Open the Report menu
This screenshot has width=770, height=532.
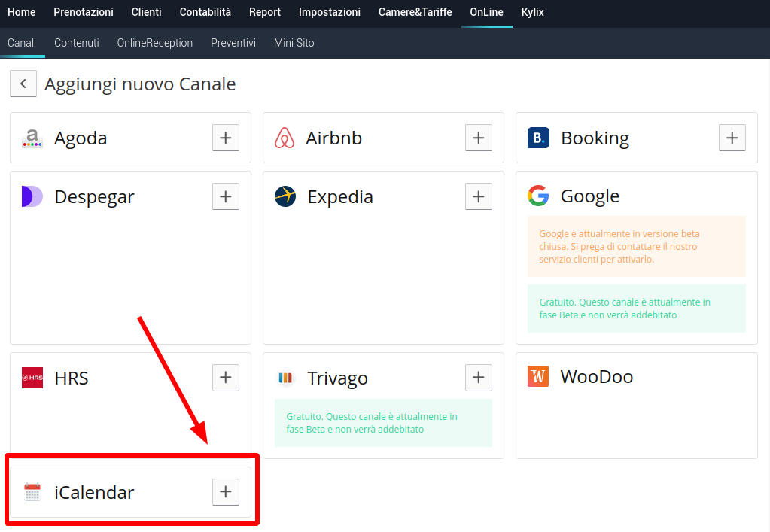(265, 12)
